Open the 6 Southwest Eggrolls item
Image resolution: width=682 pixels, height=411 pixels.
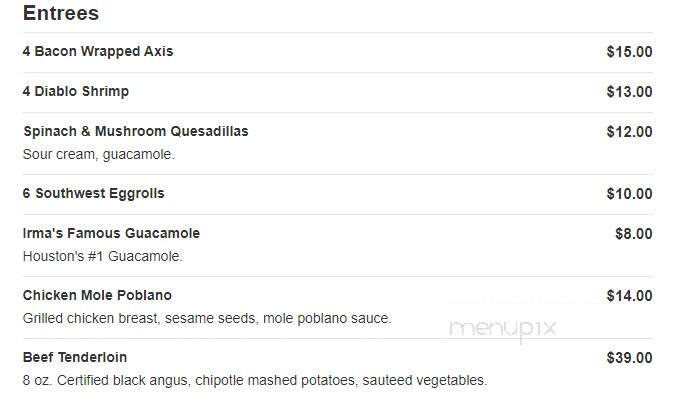point(94,194)
